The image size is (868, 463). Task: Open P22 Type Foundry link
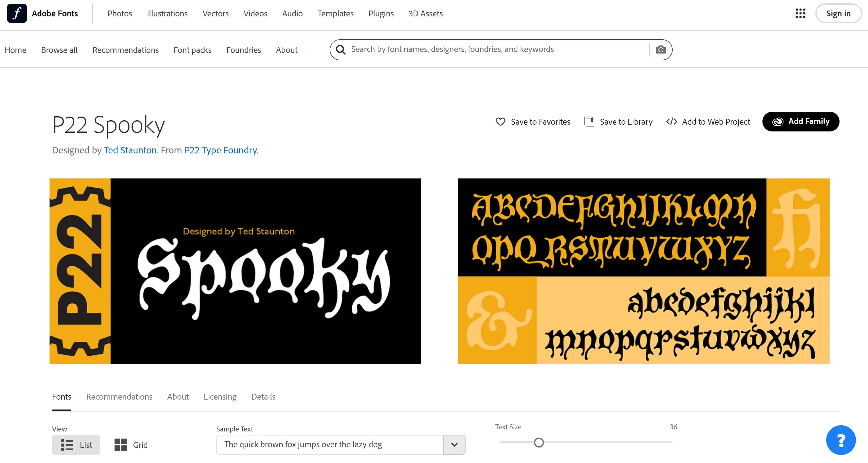220,150
